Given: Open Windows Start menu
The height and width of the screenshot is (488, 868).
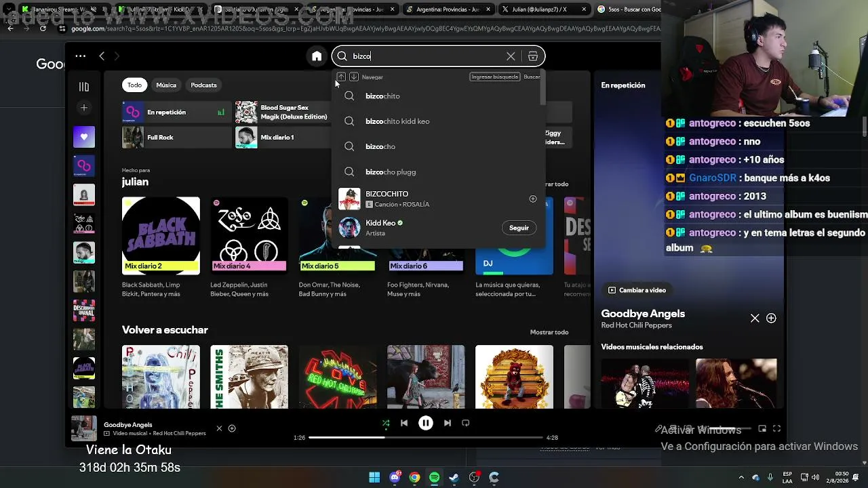Looking at the screenshot, I should coord(374,478).
